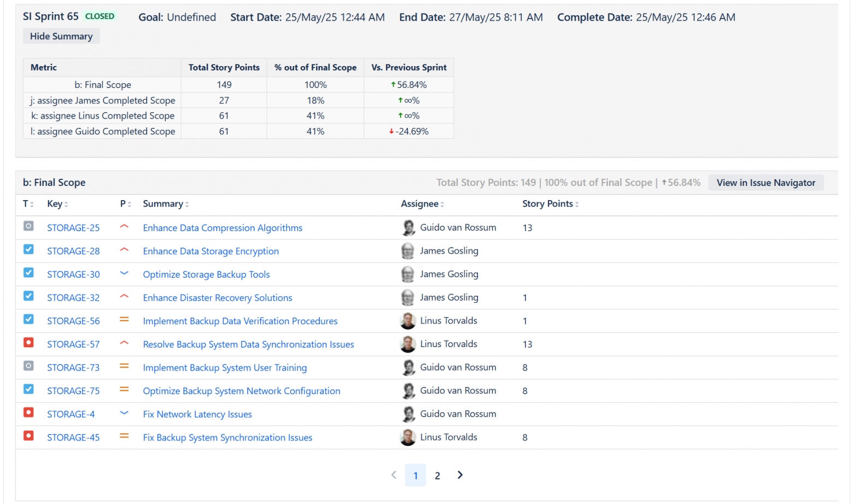Viewport: 853px width, 504px height.
Task: Click the task checkbox icon for STORAGE-30
Action: coord(29,273)
